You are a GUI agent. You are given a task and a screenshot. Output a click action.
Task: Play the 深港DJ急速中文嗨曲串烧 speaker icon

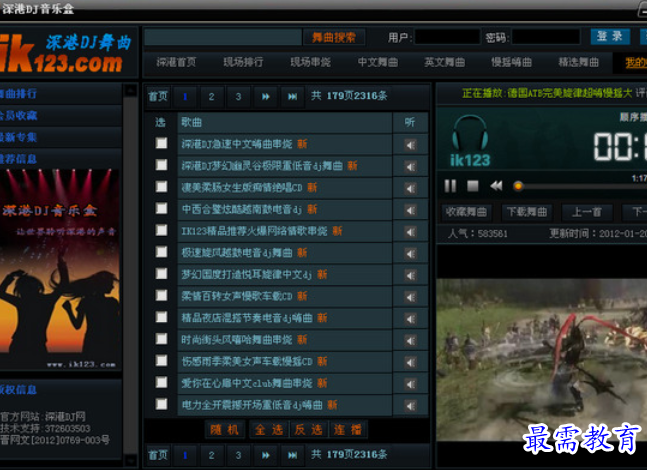(411, 144)
